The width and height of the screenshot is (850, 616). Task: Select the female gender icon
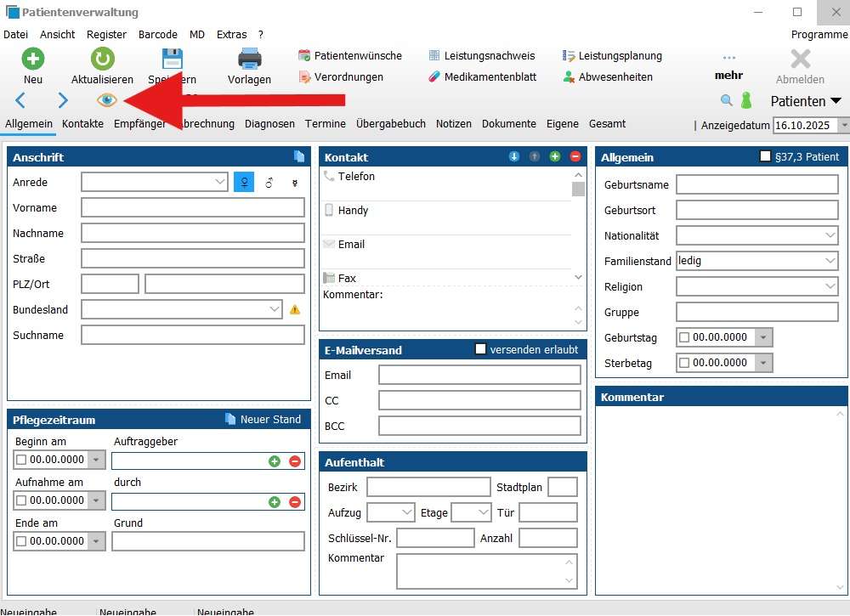pos(244,182)
